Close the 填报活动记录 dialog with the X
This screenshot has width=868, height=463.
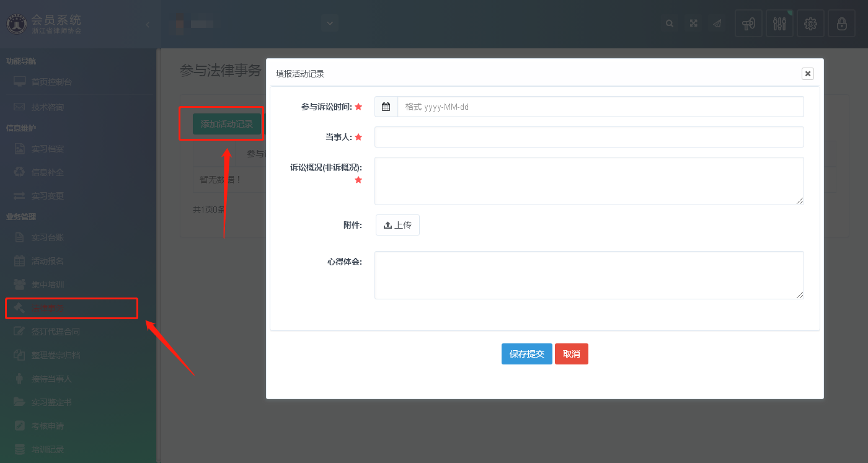[807, 74]
